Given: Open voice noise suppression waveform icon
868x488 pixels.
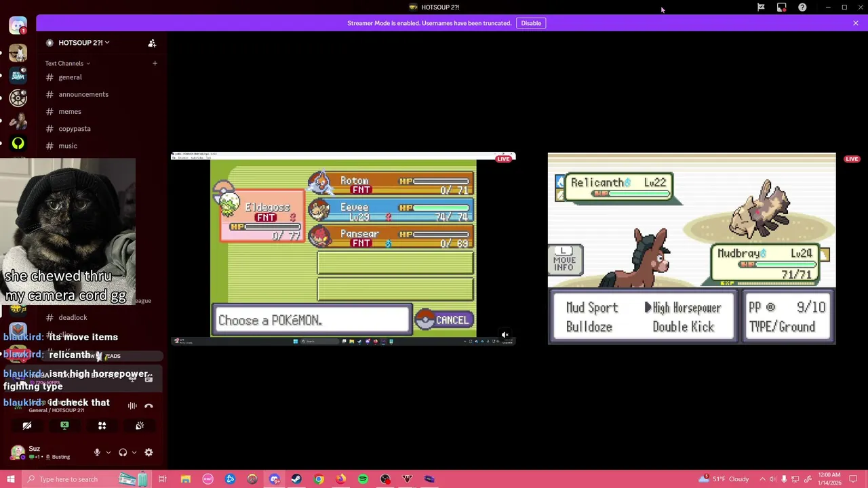Looking at the screenshot, I should (132, 406).
